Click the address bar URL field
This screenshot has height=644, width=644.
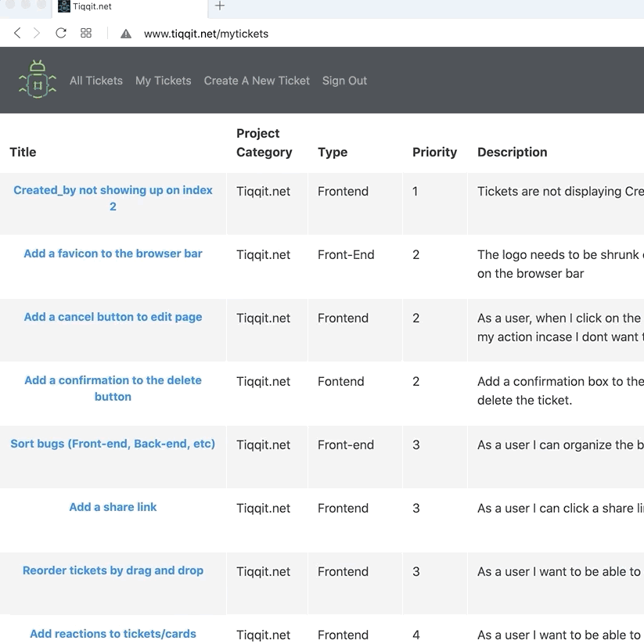coord(206,34)
